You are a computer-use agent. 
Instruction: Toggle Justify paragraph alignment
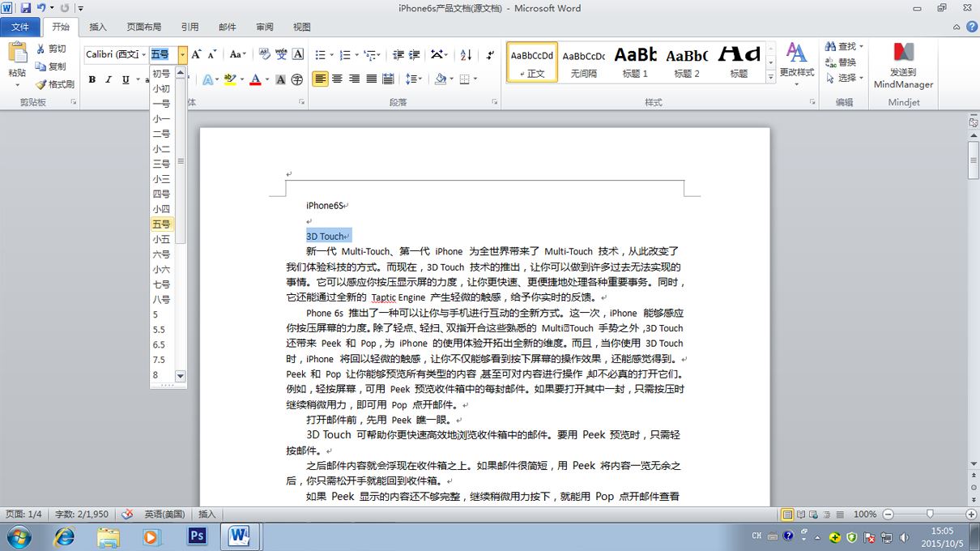(x=371, y=79)
